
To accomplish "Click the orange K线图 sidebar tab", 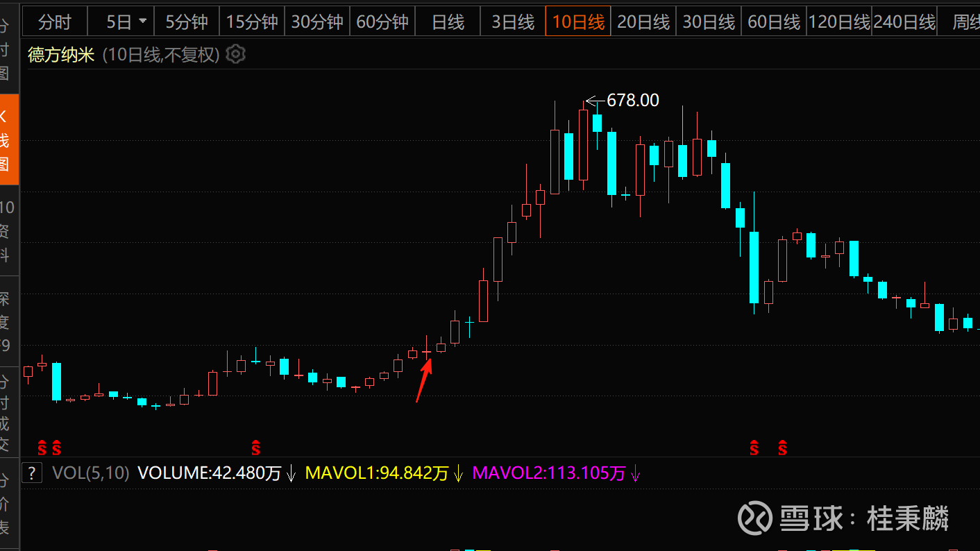I will pos(8,140).
